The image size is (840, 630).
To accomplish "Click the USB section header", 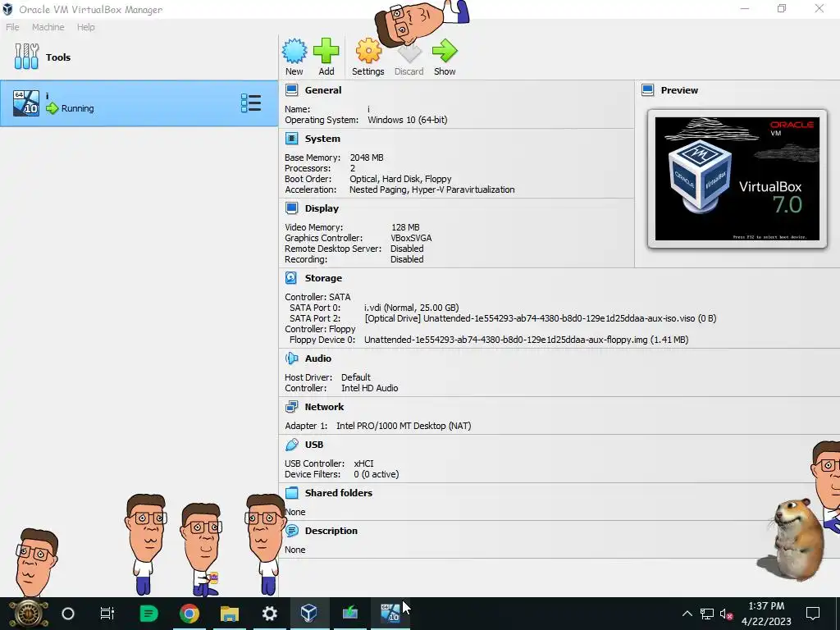I will click(314, 445).
